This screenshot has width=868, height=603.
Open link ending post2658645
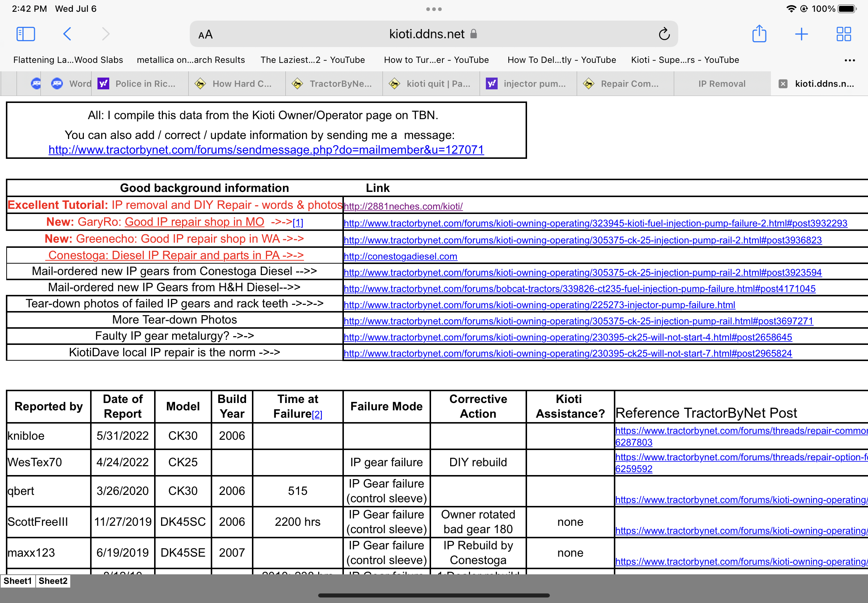point(568,338)
